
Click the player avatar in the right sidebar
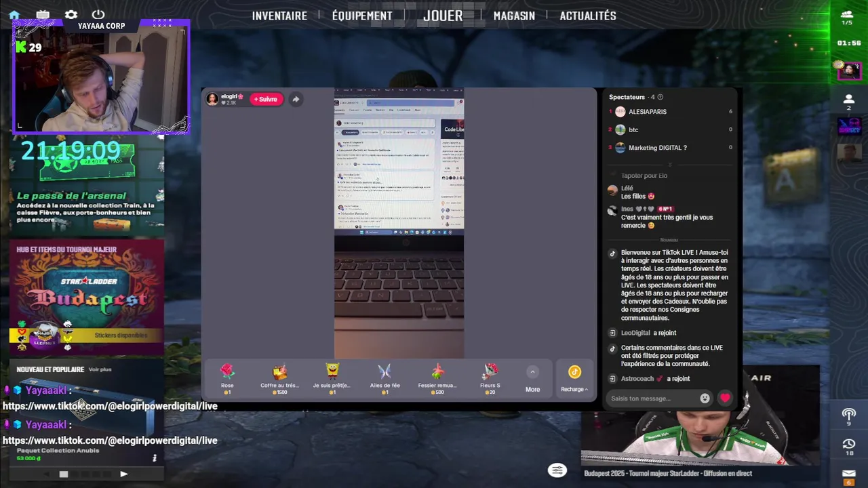point(848,70)
